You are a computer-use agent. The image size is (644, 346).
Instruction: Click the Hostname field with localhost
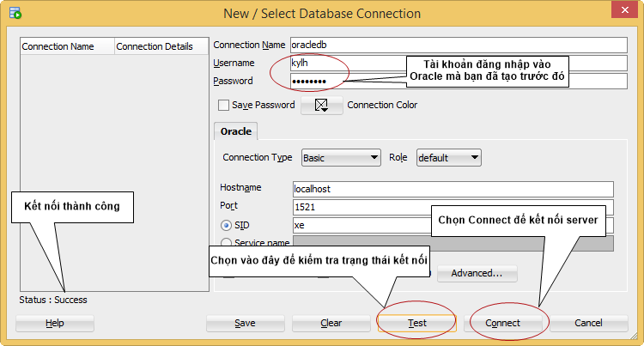[x=453, y=189]
